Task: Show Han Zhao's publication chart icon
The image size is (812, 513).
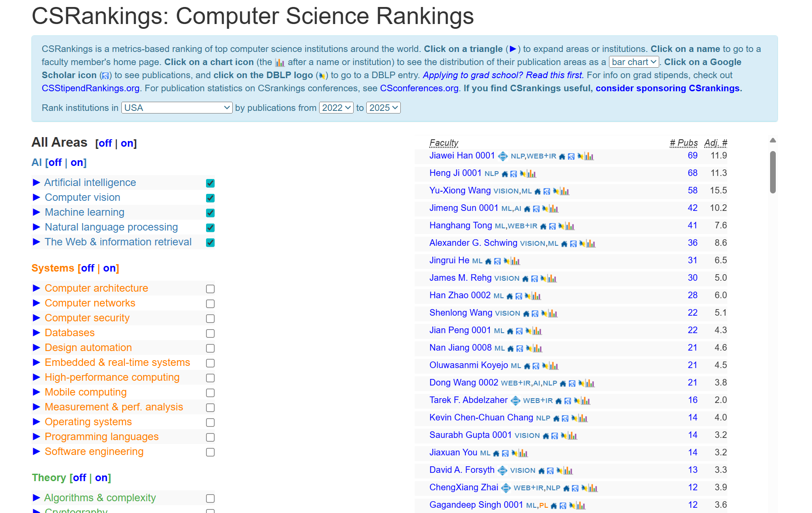Action: [x=537, y=296]
